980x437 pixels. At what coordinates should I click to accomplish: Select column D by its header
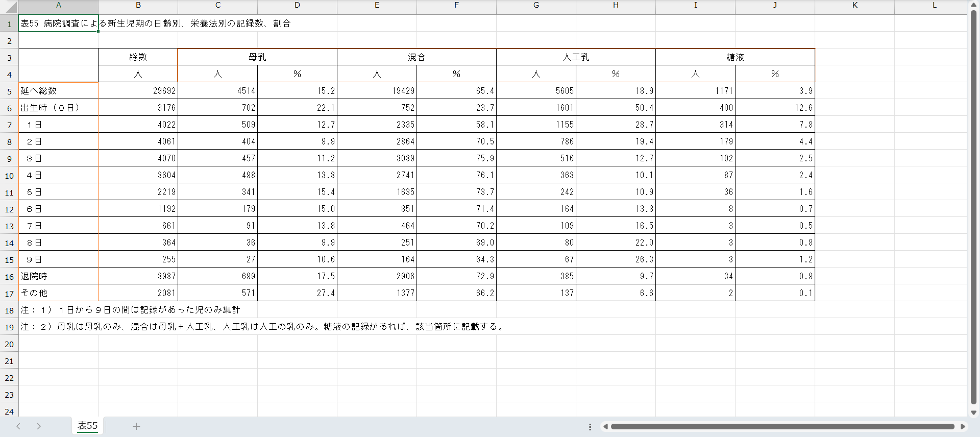[297, 5]
